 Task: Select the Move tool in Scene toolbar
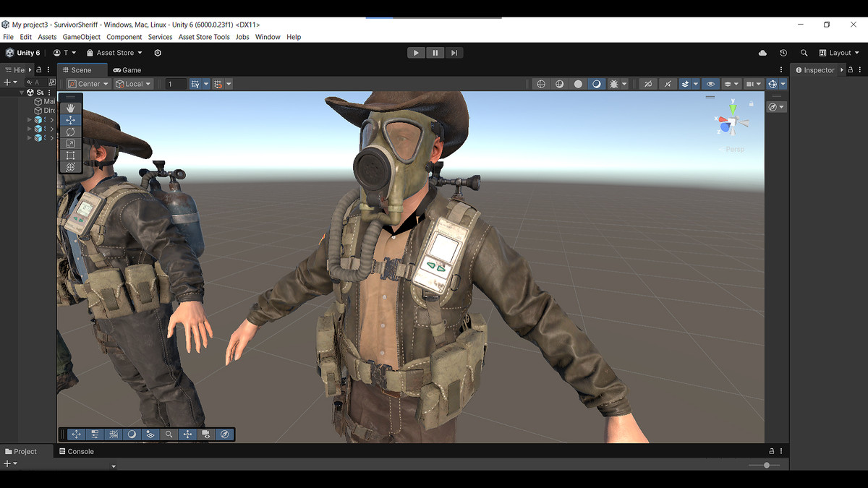[x=70, y=120]
